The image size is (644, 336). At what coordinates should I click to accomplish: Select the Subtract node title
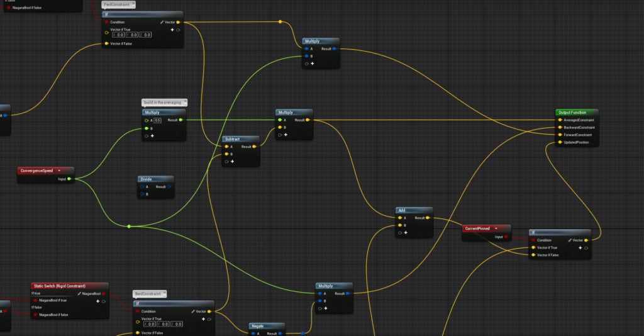(x=232, y=139)
